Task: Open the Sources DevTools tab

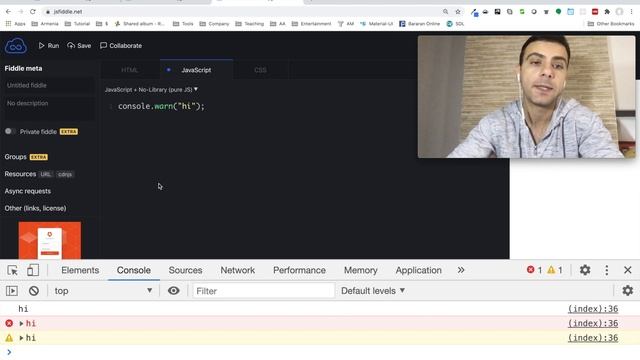Action: (x=185, y=270)
